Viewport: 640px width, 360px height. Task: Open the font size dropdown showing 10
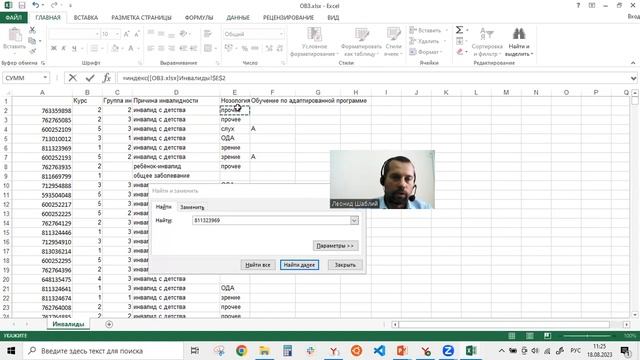coord(117,34)
